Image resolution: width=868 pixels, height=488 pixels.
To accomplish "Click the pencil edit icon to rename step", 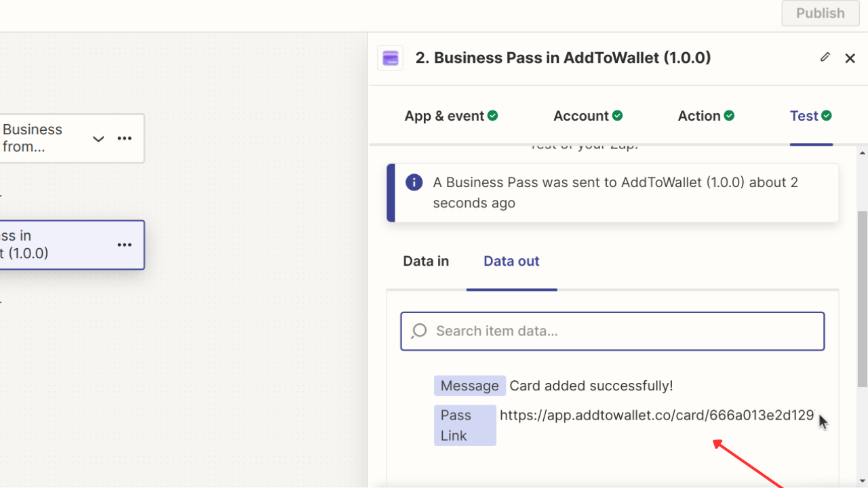I will click(825, 58).
